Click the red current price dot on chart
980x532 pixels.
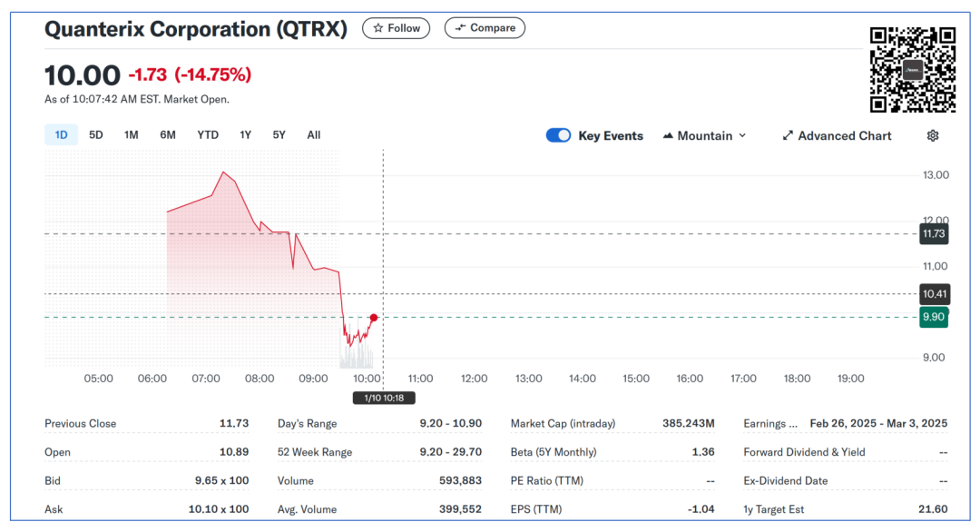point(374,317)
